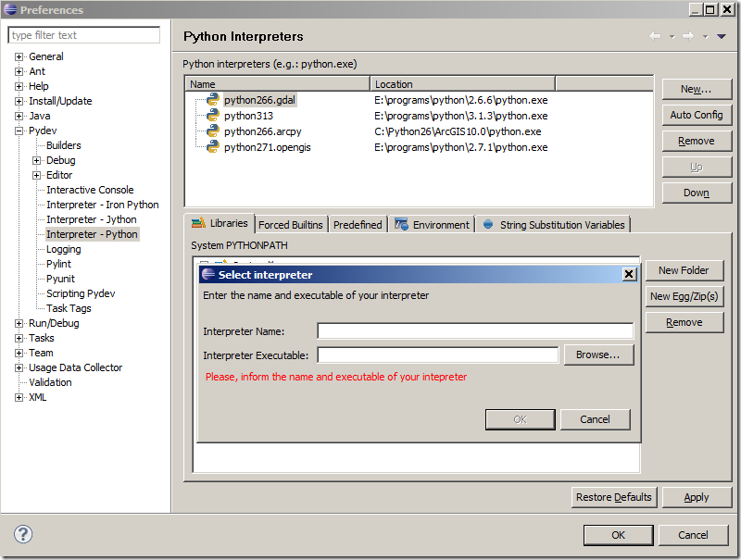This screenshot has height=560, width=741.
Task: Open the Pylint preference page
Action: pyautogui.click(x=58, y=264)
